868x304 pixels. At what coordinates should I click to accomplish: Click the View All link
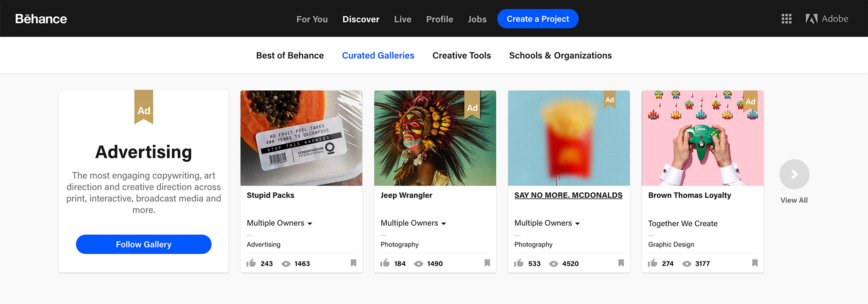[794, 200]
